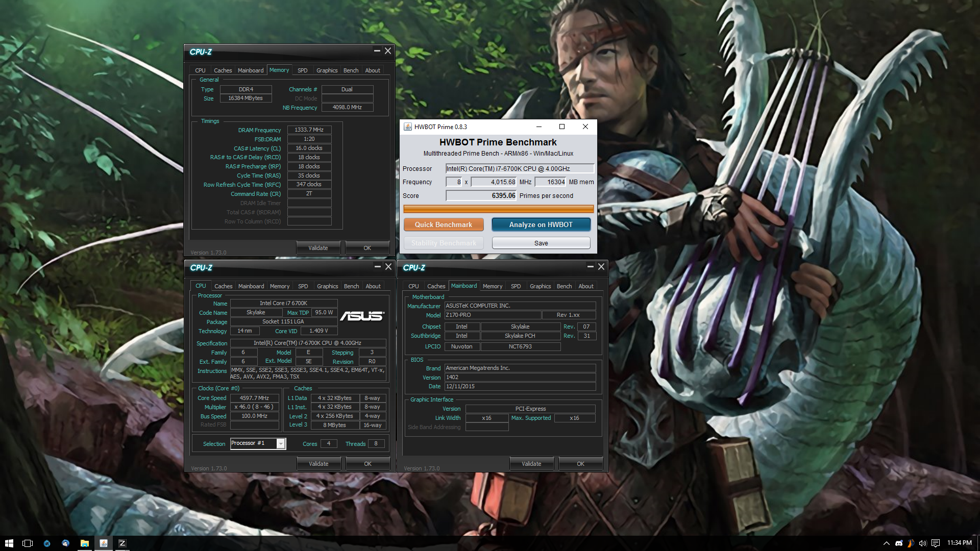This screenshot has height=551, width=980.
Task: Open Graphics tab in top CPU-Z window
Action: (327, 70)
